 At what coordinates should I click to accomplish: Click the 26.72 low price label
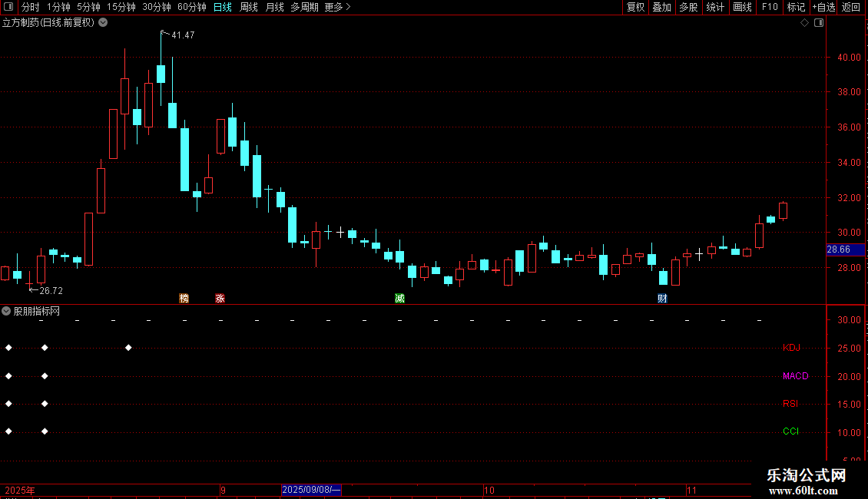(x=51, y=290)
